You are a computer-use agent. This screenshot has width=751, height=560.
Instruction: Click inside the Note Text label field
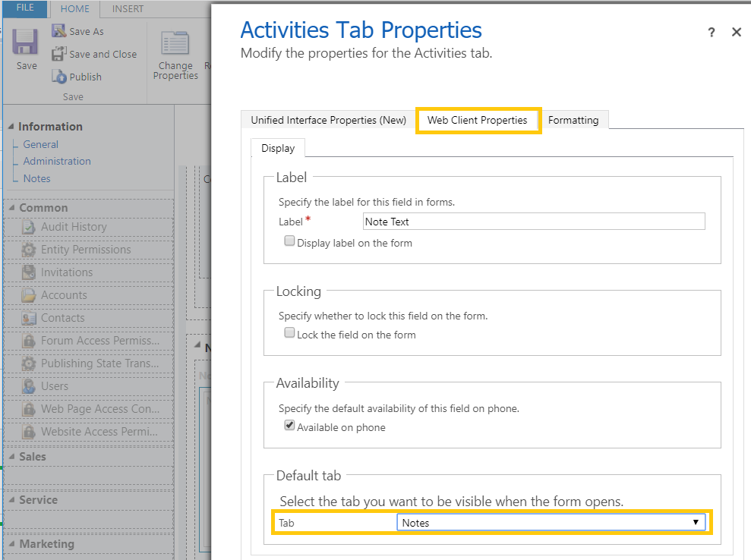(532, 221)
